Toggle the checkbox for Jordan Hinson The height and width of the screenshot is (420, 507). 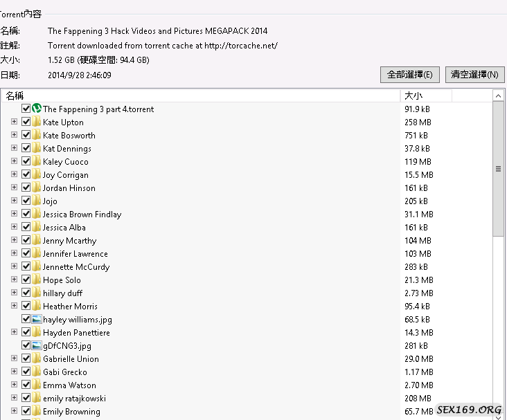(26, 188)
